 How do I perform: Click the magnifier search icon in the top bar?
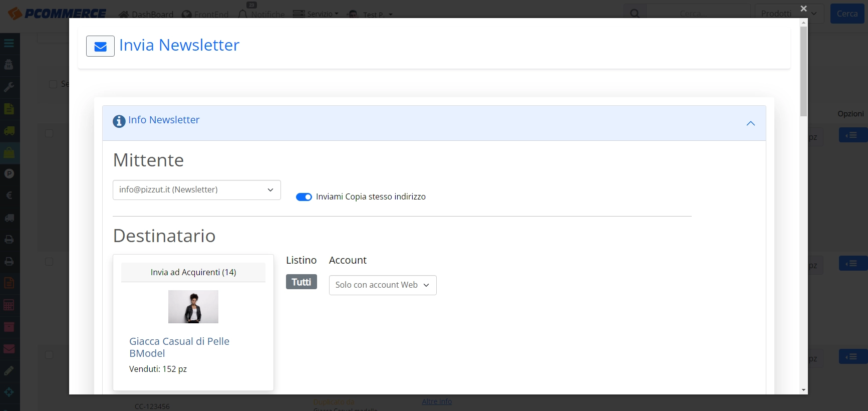tap(635, 14)
